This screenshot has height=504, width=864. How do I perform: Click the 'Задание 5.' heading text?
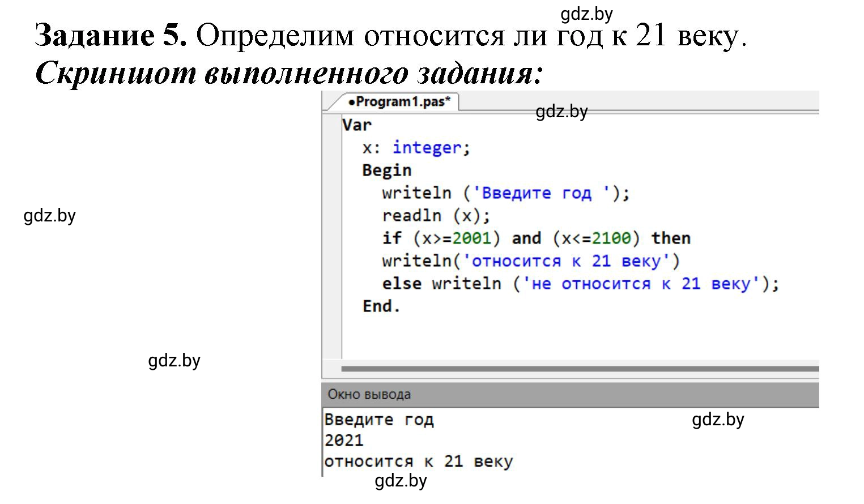[111, 36]
